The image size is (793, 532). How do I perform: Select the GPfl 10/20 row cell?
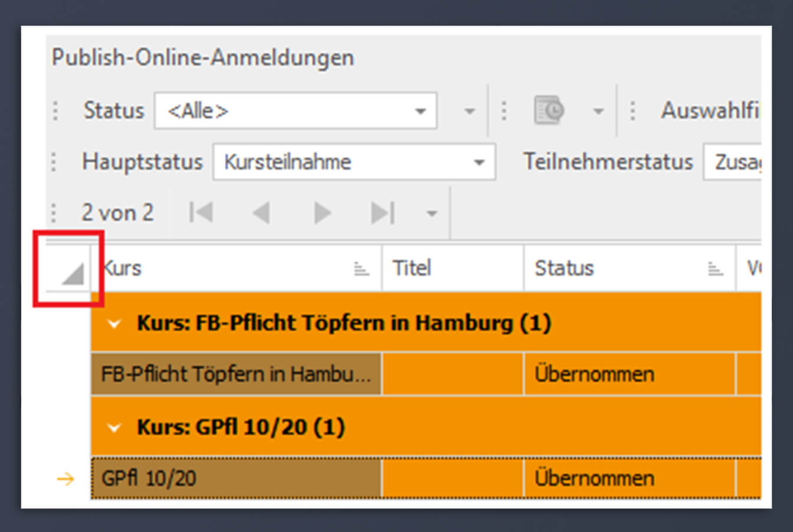point(236,478)
